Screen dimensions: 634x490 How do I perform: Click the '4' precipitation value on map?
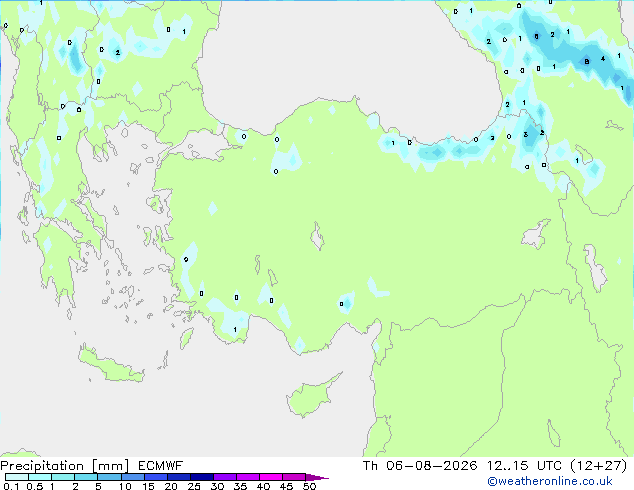[603, 59]
